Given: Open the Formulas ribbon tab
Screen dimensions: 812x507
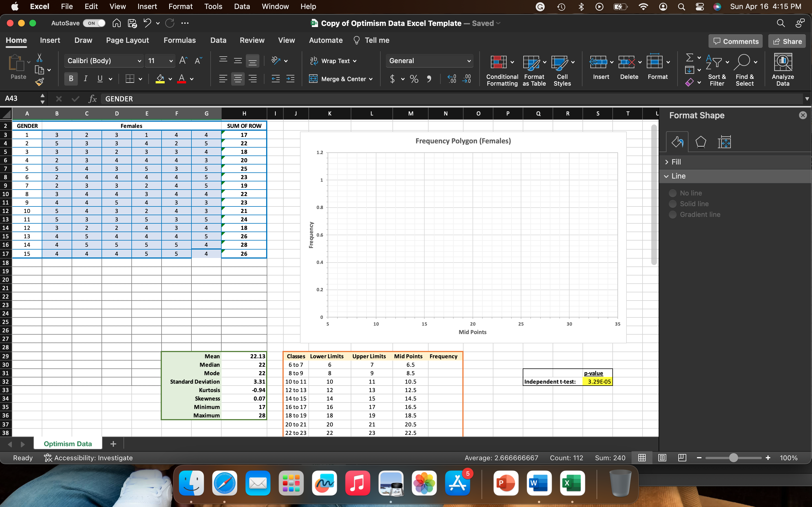Looking at the screenshot, I should point(180,40).
